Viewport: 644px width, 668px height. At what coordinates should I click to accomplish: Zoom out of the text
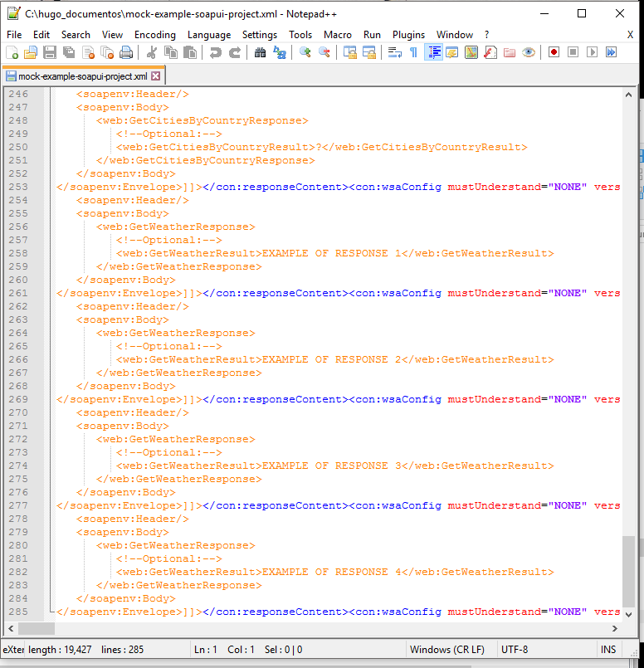tap(324, 52)
